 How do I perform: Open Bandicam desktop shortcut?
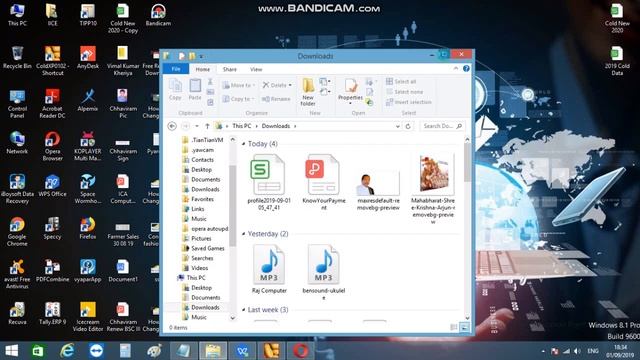pos(158,15)
